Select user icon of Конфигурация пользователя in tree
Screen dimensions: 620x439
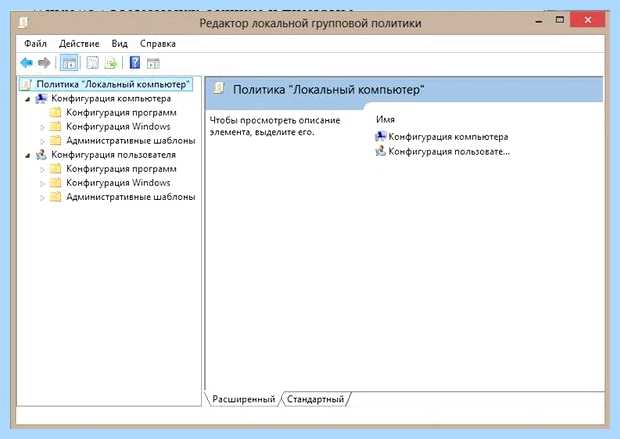[41, 155]
